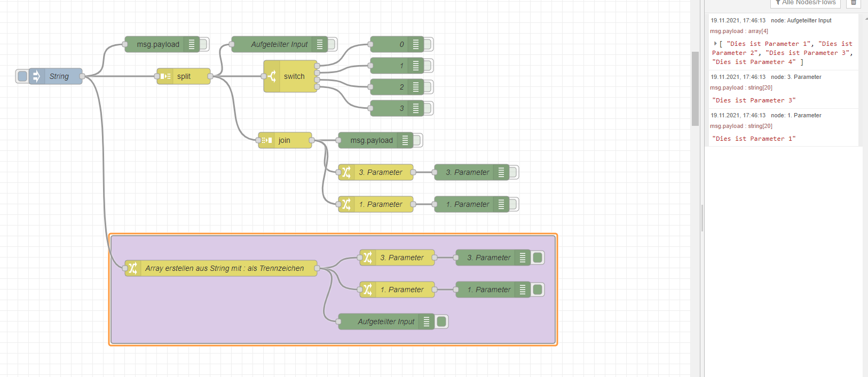868x377 pixels.
Task: Click debug list icon on node '3'
Action: [x=416, y=108]
